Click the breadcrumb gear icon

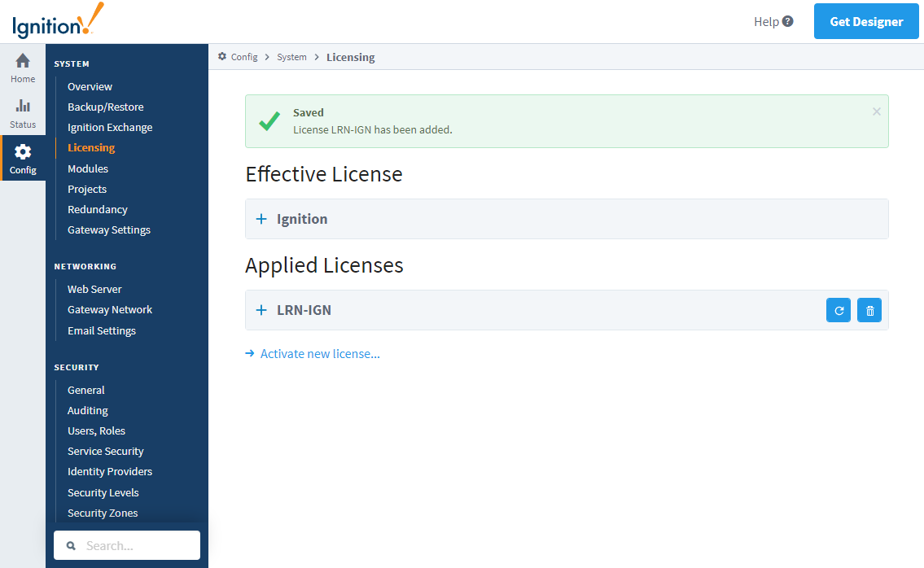[x=222, y=57]
